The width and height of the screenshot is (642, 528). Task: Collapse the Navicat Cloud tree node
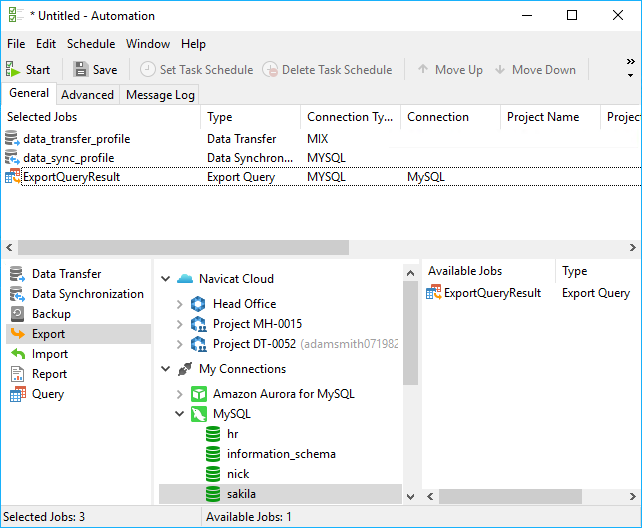[165, 279]
